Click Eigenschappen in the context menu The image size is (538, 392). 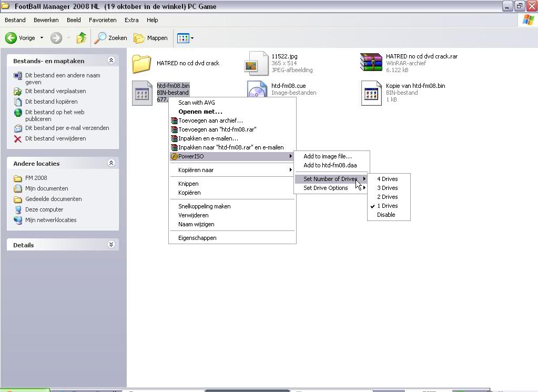(197, 238)
